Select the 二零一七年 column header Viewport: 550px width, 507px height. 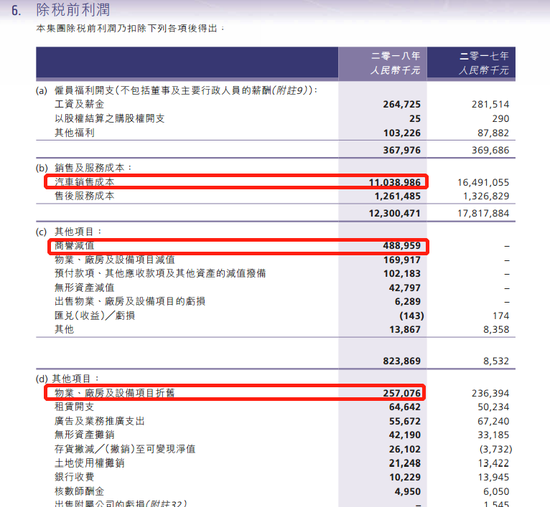pyautogui.click(x=484, y=56)
